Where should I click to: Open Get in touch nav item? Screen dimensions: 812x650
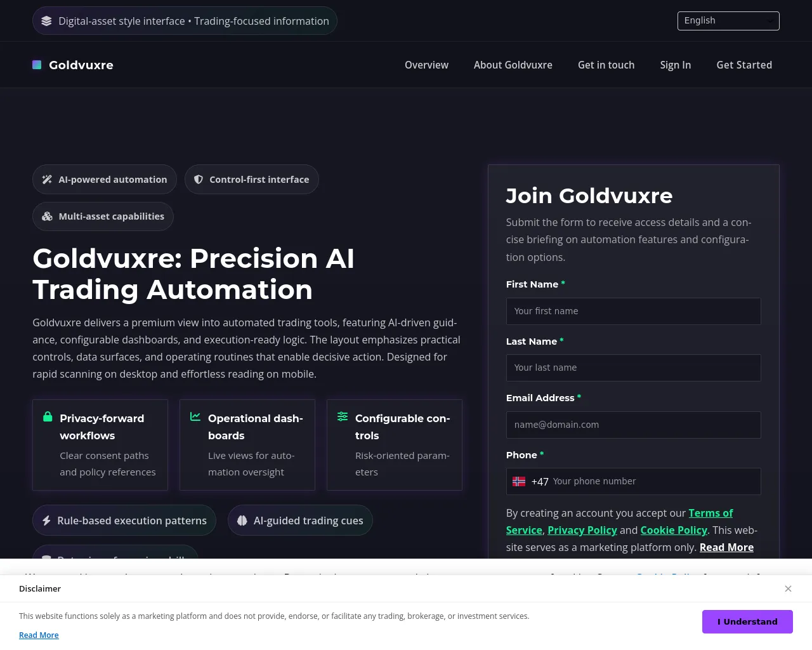click(x=606, y=65)
